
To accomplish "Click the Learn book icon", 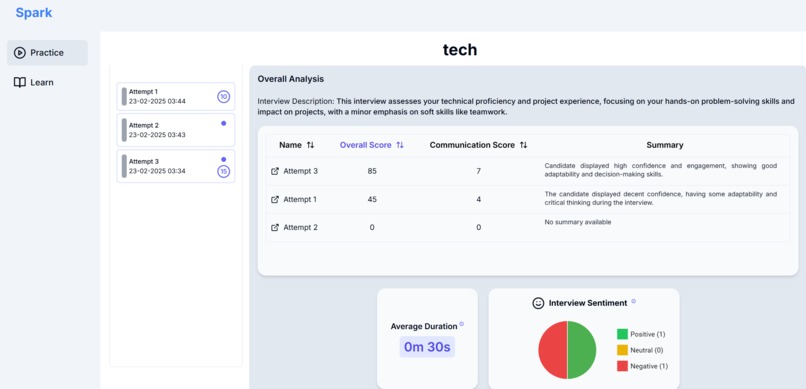I will point(20,83).
